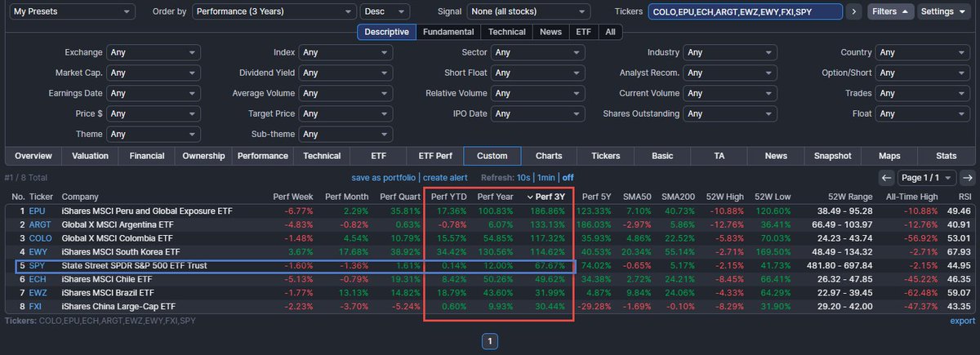The image size is (980, 355).
Task: Open the Valuation view tab
Action: [90, 156]
